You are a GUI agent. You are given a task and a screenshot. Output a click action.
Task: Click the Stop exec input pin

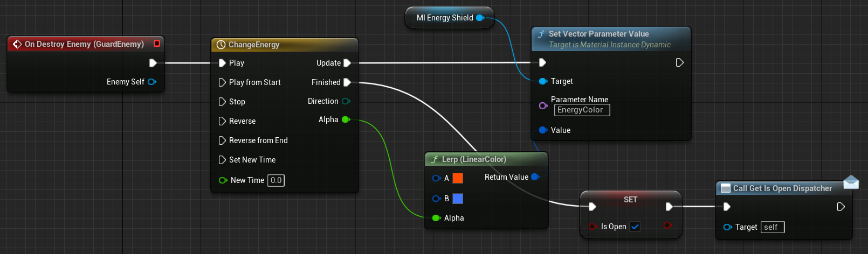[x=222, y=102]
